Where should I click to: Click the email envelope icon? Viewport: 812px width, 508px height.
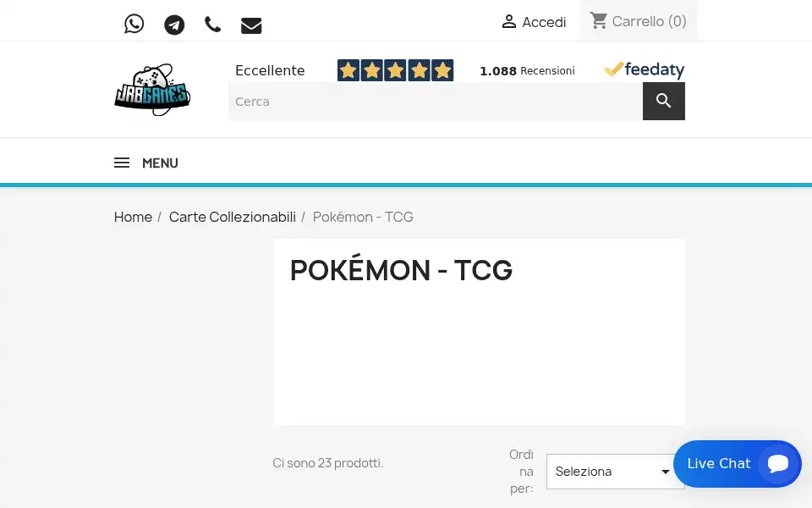click(251, 25)
